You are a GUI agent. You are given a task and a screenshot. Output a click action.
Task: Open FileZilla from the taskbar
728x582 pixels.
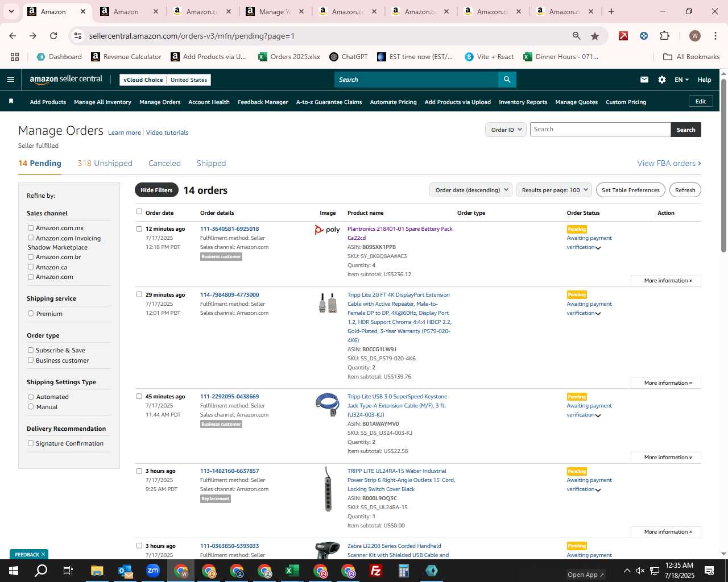(x=375, y=571)
